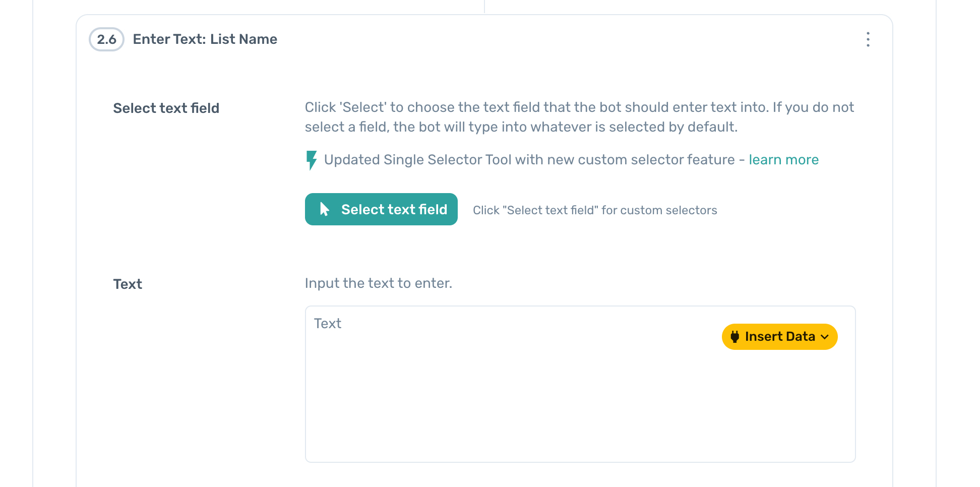
Task: Click the lightning bolt icon beside the update notice
Action: 312,160
